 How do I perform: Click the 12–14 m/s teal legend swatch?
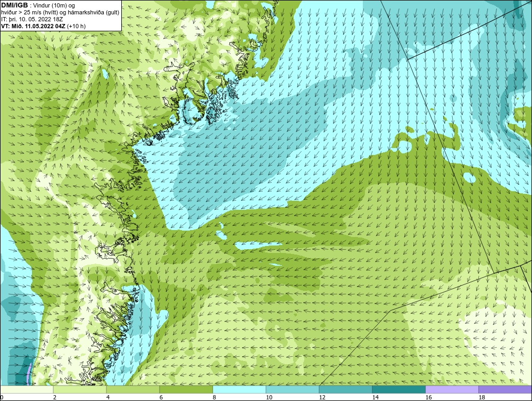click(x=346, y=389)
